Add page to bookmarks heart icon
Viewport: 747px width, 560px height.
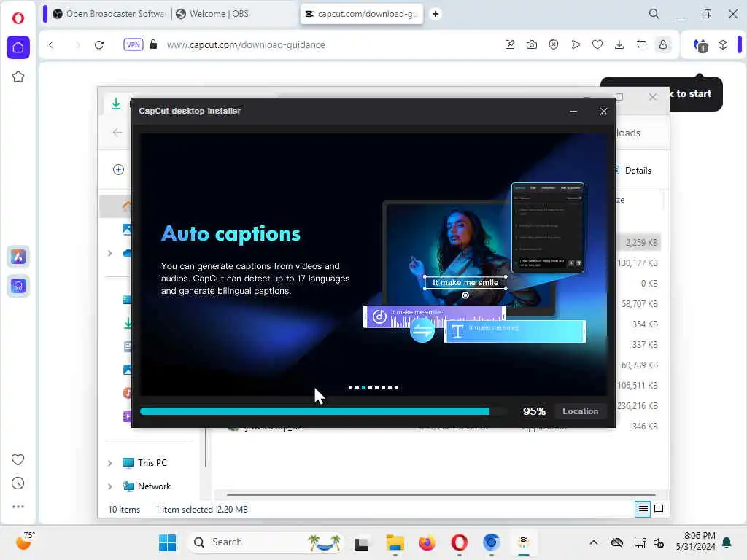click(597, 44)
